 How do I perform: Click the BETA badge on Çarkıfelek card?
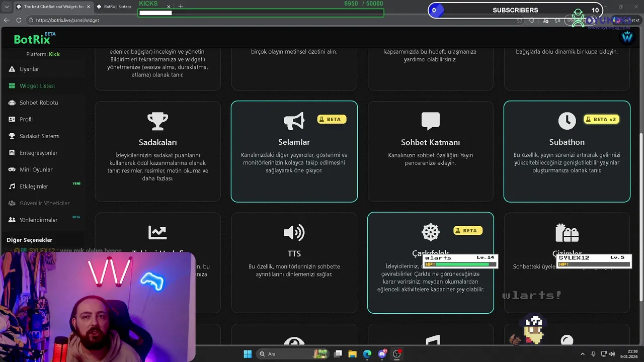click(x=468, y=230)
